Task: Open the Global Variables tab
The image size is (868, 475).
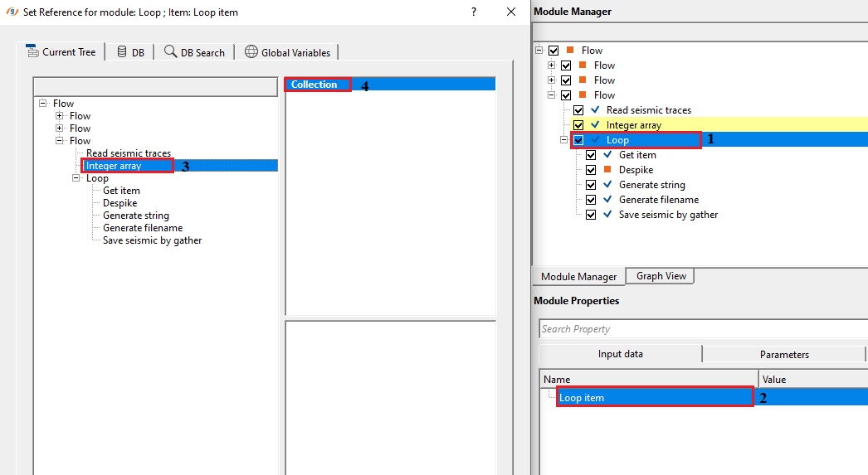Action: pyautogui.click(x=287, y=52)
